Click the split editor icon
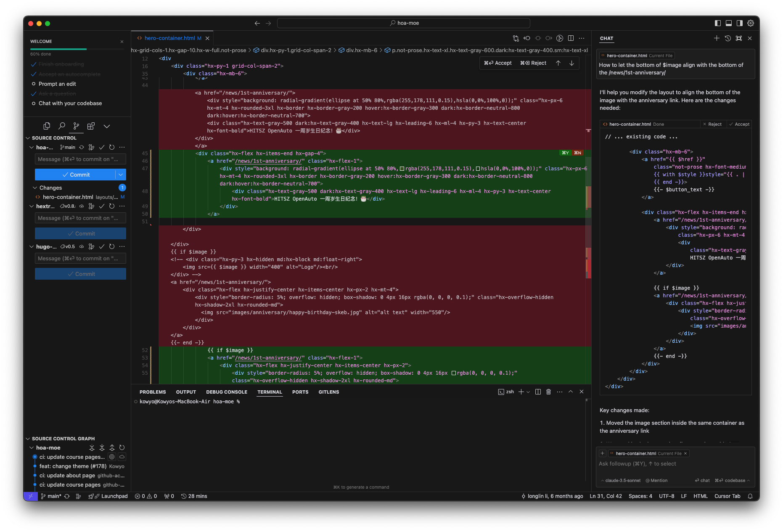This screenshot has height=532, width=783. pos(571,38)
